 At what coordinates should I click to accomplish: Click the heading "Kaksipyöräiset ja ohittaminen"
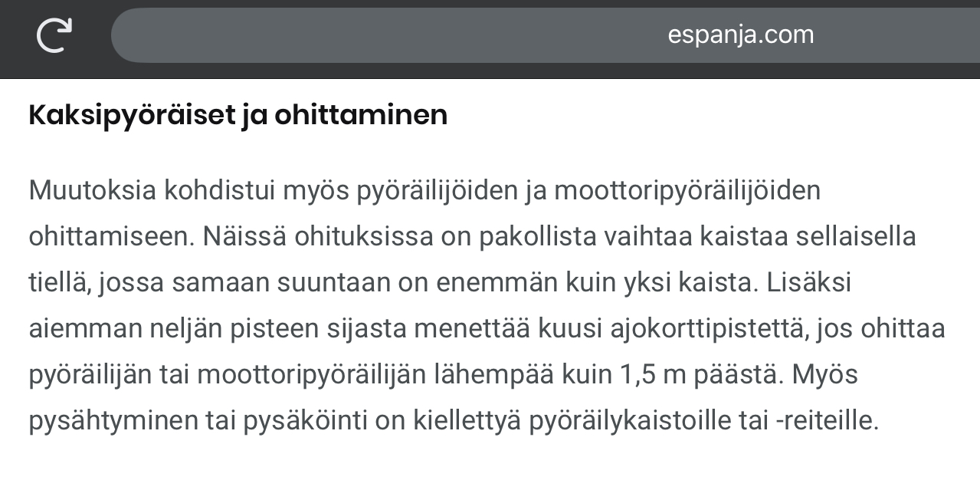[238, 115]
